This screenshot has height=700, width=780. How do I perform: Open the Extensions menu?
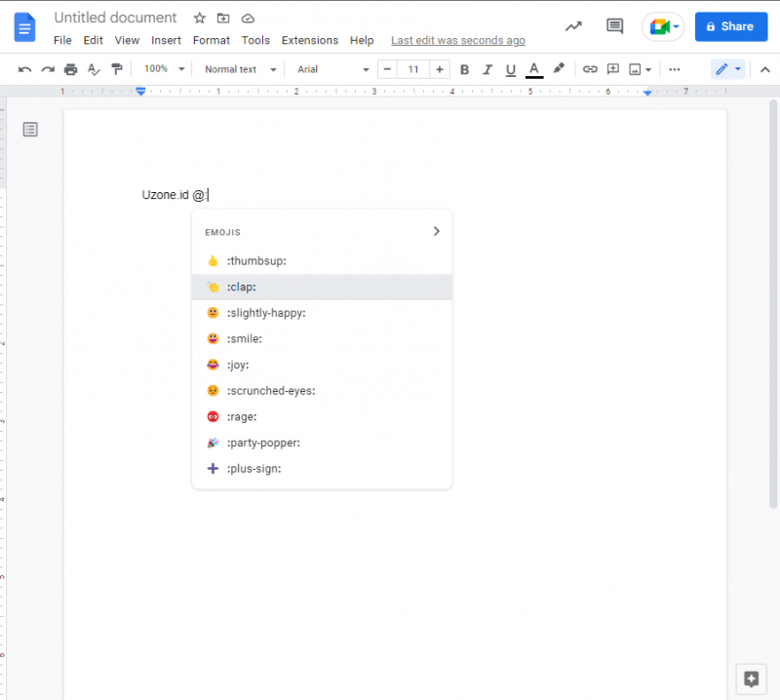(x=310, y=40)
